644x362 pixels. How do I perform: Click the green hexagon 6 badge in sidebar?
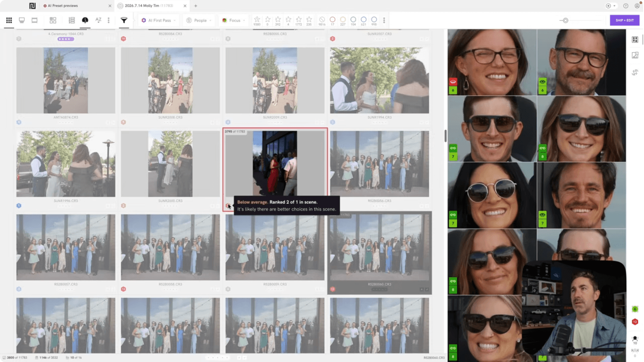[635, 309]
